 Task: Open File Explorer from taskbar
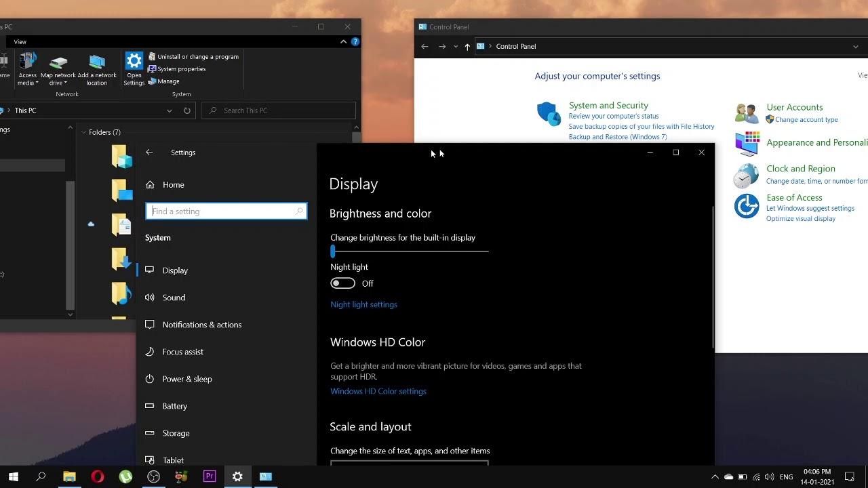click(69, 476)
